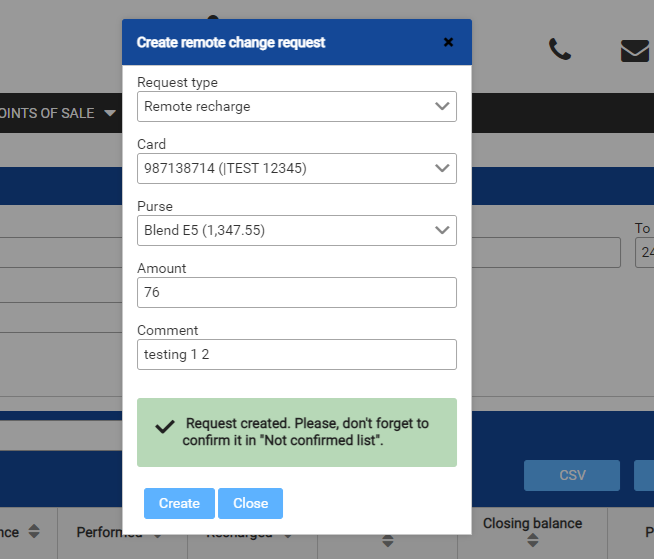654x559 pixels.
Task: Expand the Card selection dropdown
Action: click(297, 168)
